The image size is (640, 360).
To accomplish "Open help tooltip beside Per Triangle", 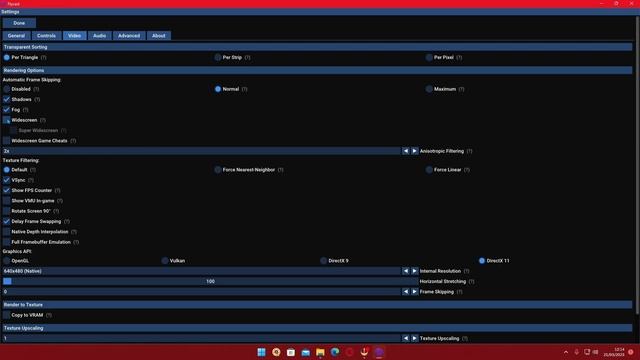I will [44, 58].
